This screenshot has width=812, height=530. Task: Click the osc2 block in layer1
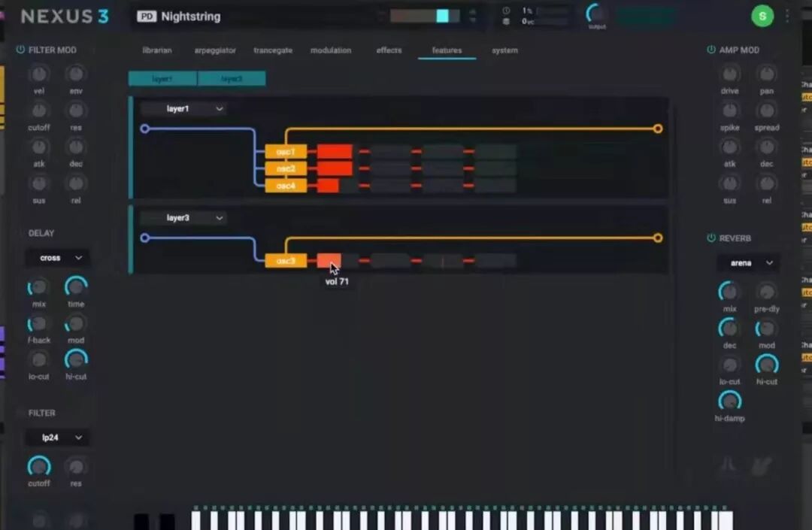pos(286,168)
